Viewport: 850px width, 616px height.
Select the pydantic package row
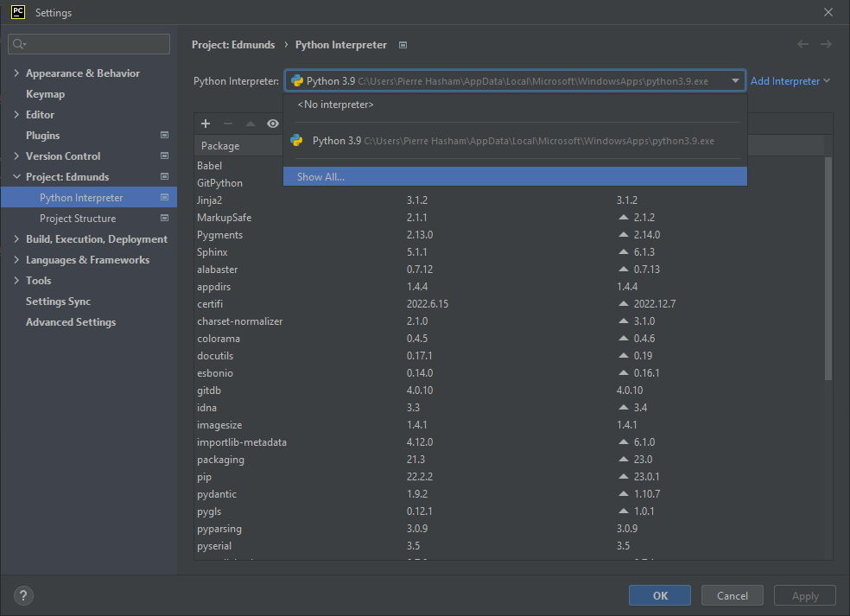(x=509, y=494)
